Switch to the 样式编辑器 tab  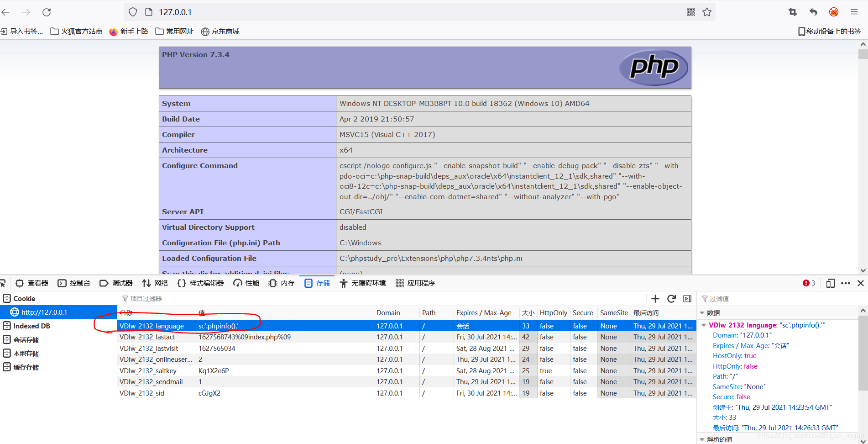point(201,283)
